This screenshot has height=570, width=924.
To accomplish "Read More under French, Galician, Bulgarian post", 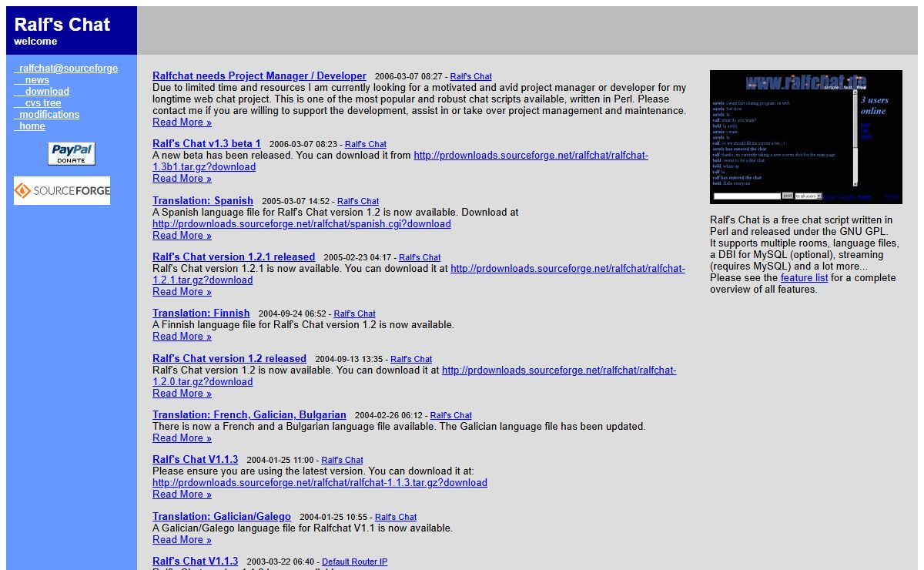I will [182, 438].
